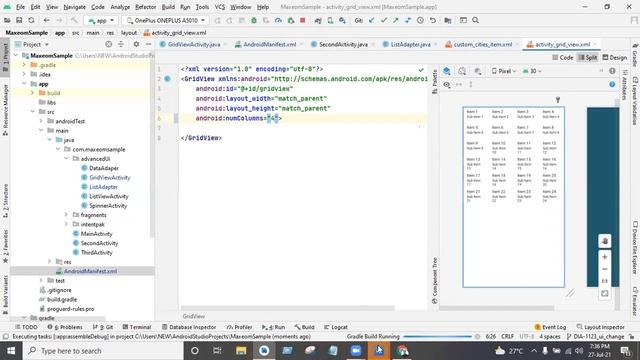The width and height of the screenshot is (640, 360).
Task: Click the Gradle Build Running progress bar
Action: pyautogui.click(x=437, y=337)
